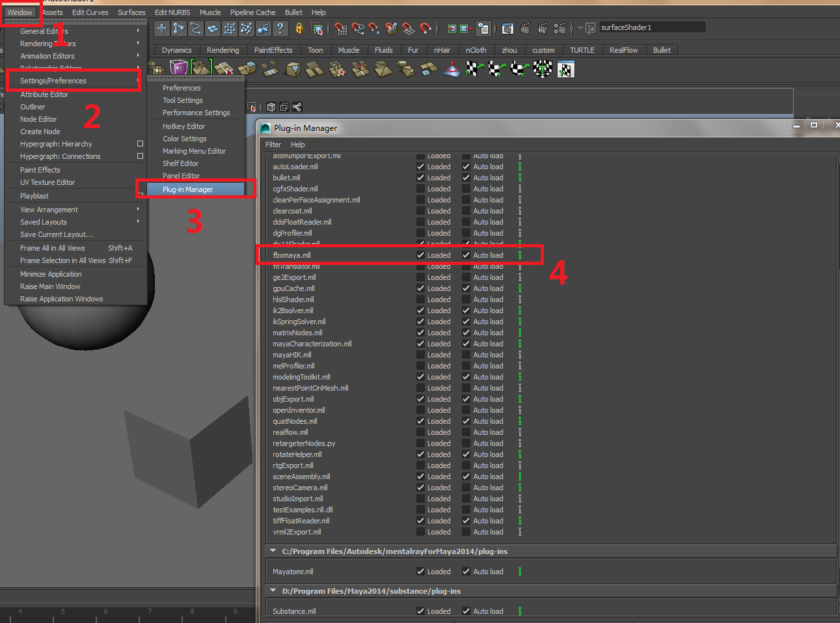
Task: Click frame 6 on the time slider
Action: click(105, 611)
